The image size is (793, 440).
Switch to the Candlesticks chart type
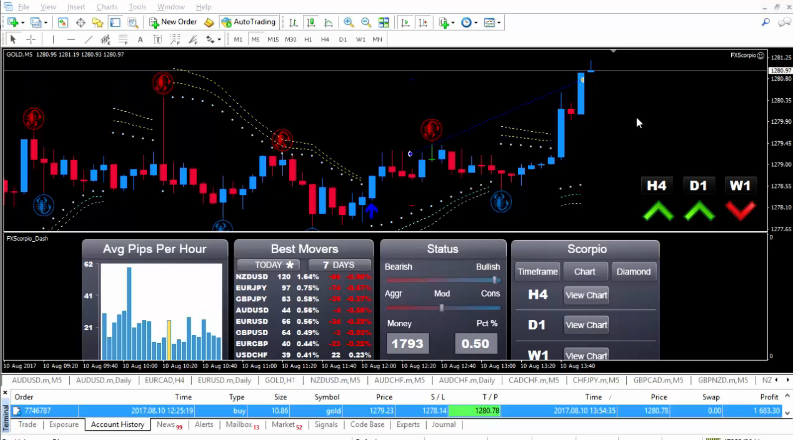pyautogui.click(x=311, y=22)
